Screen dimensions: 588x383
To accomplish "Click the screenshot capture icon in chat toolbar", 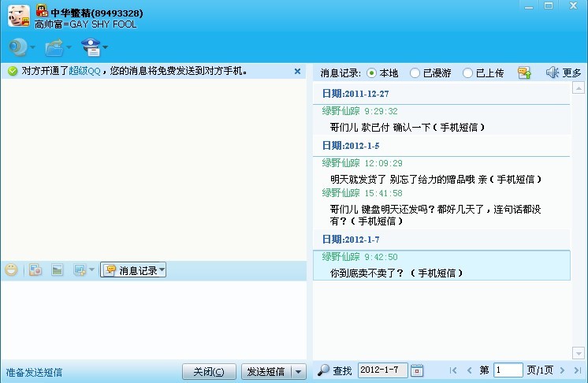I will (x=35, y=270).
